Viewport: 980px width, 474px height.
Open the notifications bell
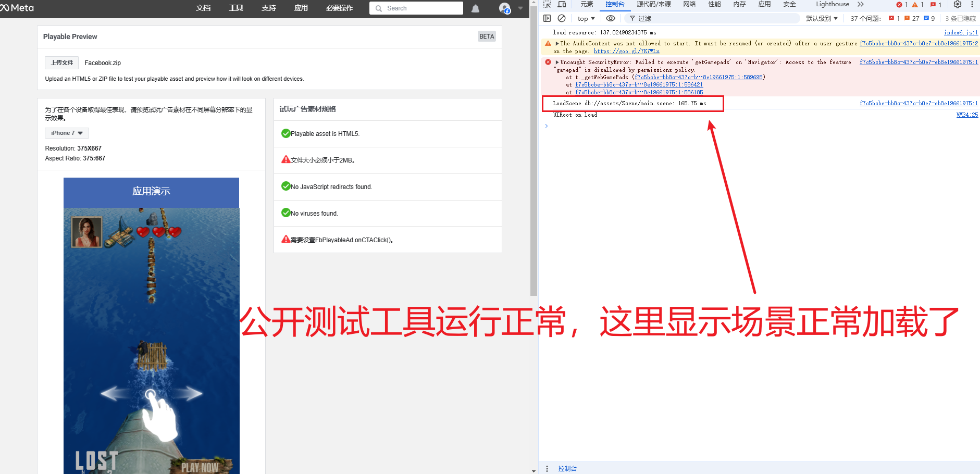tap(475, 8)
